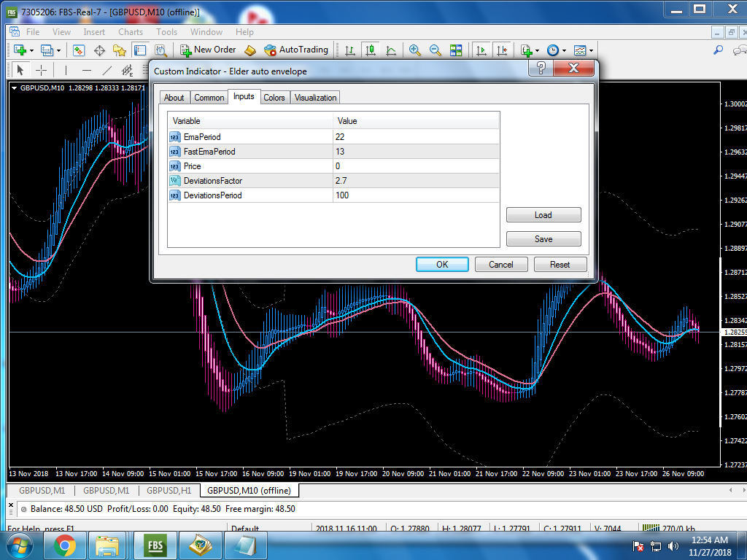This screenshot has height=560, width=747.
Task: Switch to the Colors tab
Action: tap(274, 98)
